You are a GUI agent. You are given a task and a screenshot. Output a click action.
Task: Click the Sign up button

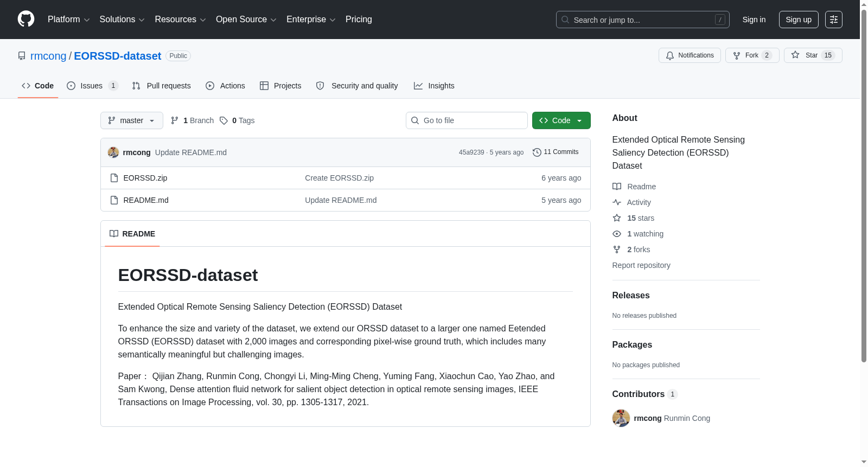(x=799, y=20)
